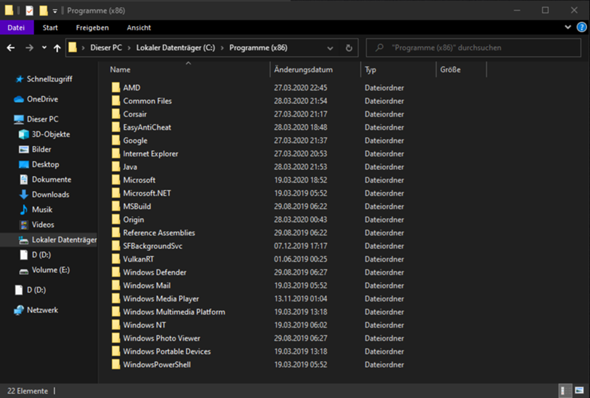Image resolution: width=590 pixels, height=398 pixels.
Task: Select the SFBackgroundSvc folder icon
Action: (116, 245)
